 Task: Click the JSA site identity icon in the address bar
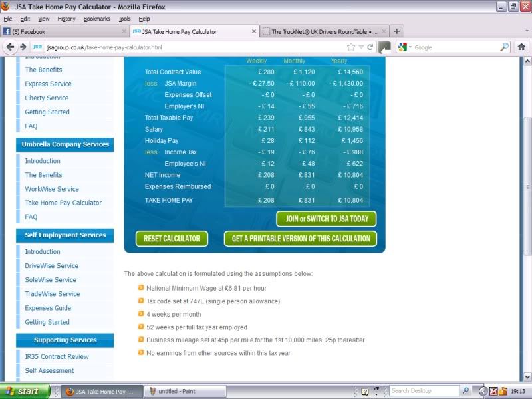point(37,47)
